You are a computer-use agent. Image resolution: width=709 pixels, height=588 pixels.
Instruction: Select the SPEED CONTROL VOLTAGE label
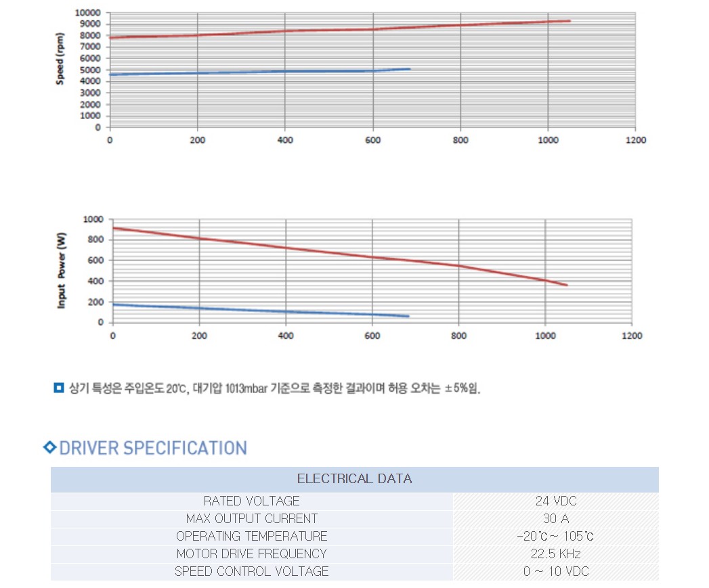pos(251,572)
